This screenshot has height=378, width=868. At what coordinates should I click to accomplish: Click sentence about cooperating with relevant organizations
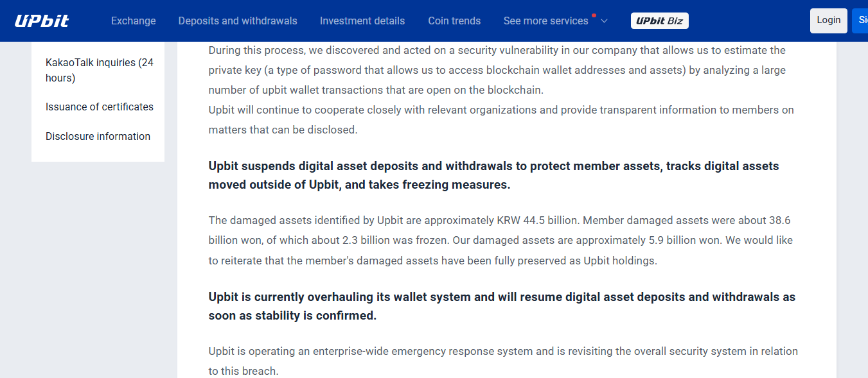(501, 119)
